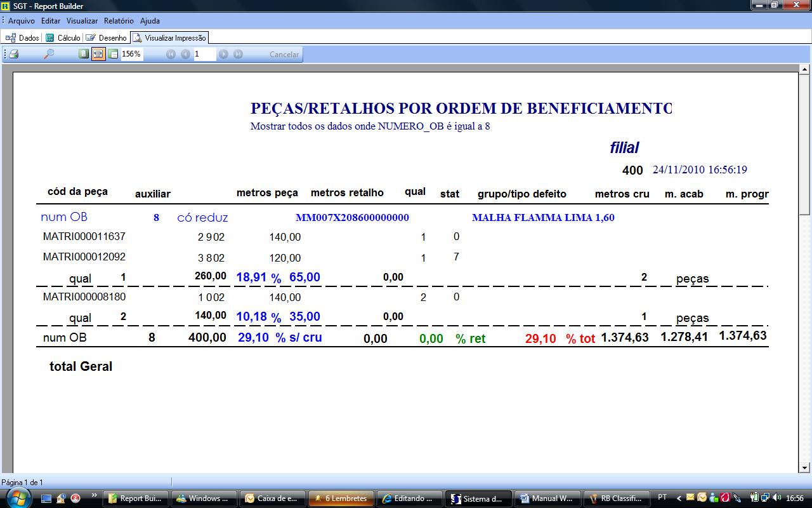Toggle the page width view icon
The image size is (812, 508).
98,55
